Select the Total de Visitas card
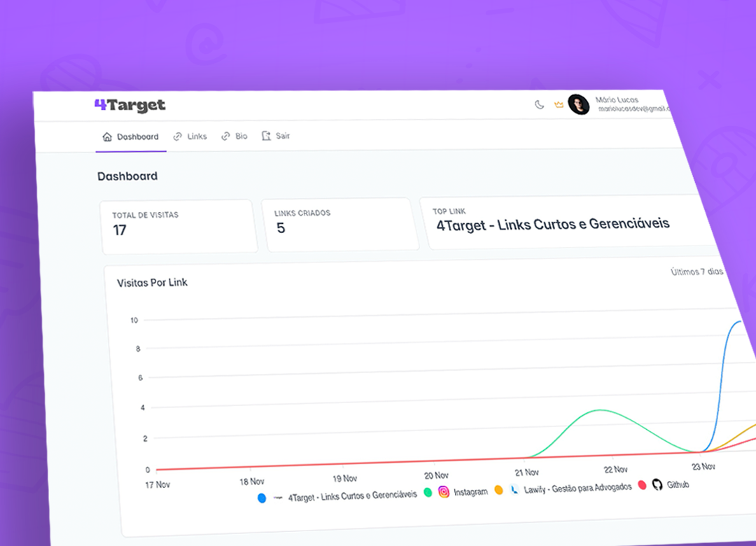The image size is (756, 546). [x=178, y=227]
